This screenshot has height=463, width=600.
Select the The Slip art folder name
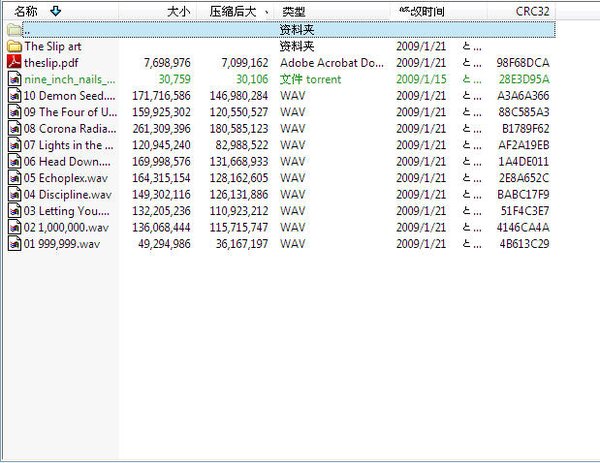point(53,47)
